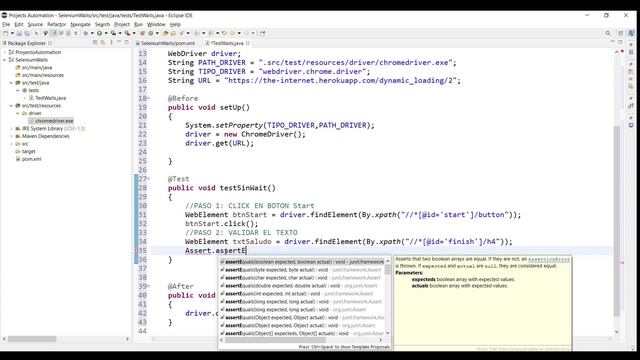Choose assertEquals(boolean expected, boolean actual) proposal
Screen dimensions: 640x360
[x=302, y=262]
